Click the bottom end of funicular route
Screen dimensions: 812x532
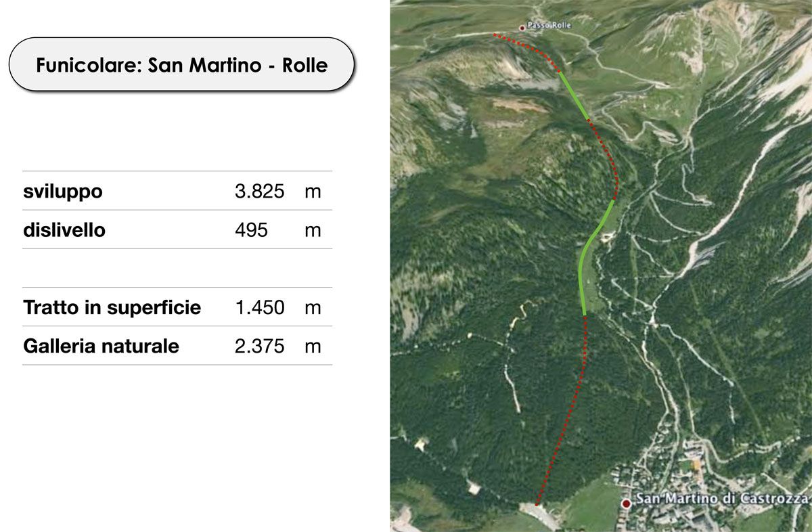point(537,504)
